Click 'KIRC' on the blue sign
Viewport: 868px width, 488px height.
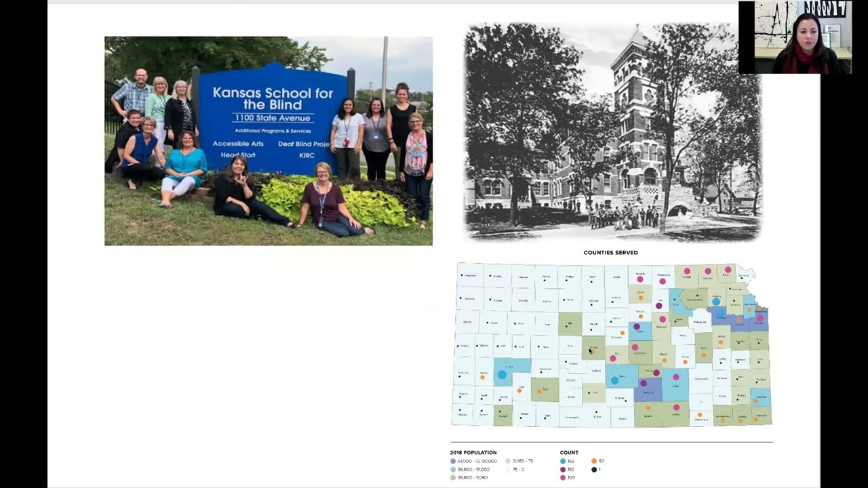[307, 155]
